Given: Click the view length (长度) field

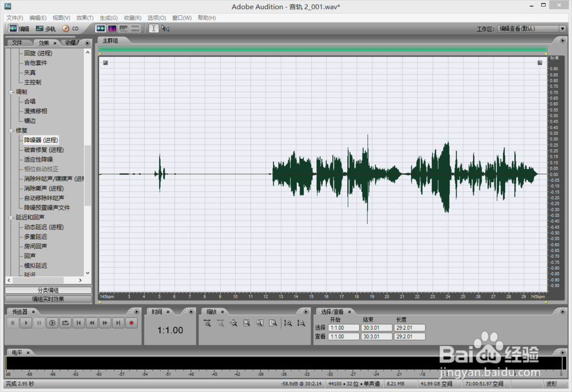Looking at the screenshot, I should (x=410, y=337).
